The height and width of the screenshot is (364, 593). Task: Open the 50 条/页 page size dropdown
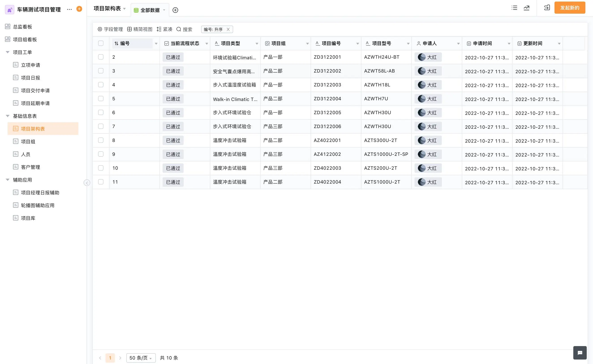(141, 358)
